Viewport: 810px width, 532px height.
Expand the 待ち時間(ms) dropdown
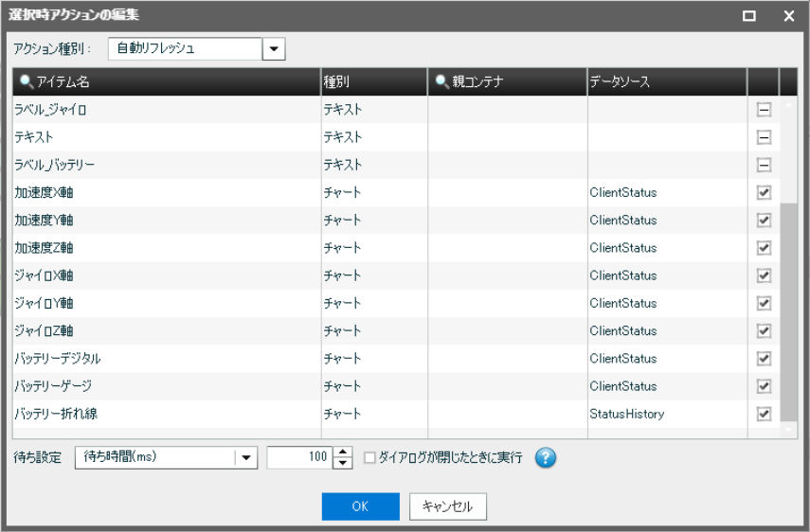pyautogui.click(x=246, y=457)
